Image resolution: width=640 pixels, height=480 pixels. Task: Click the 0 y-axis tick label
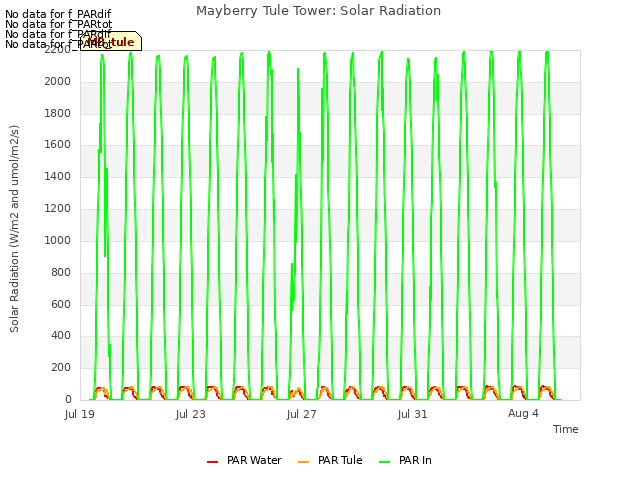tap(68, 399)
